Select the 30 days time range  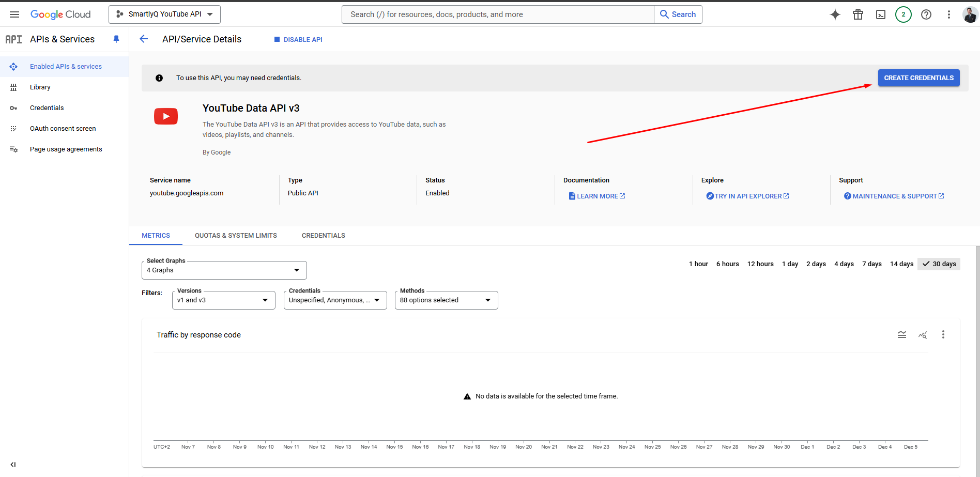pyautogui.click(x=939, y=264)
